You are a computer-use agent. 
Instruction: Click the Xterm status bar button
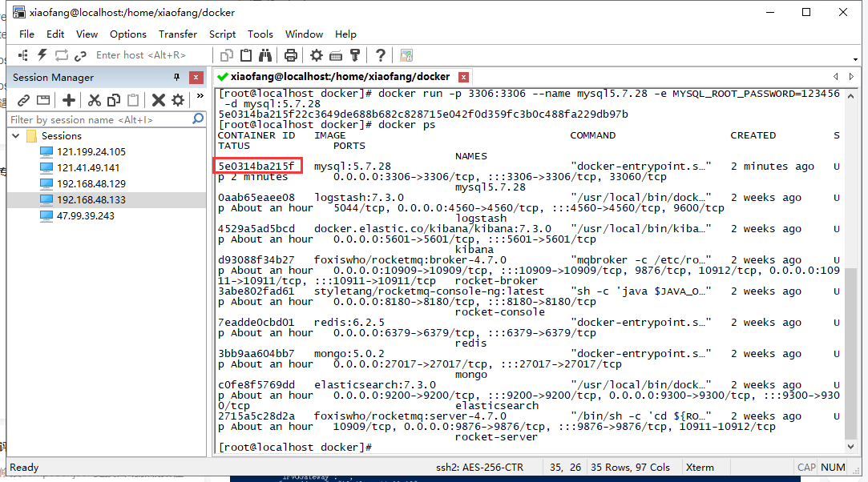(x=700, y=467)
